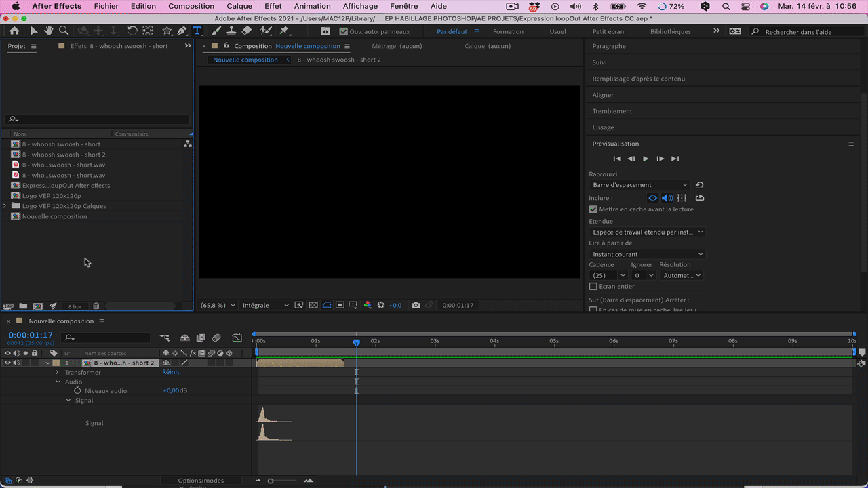Choose the Zoom magnifier tool

coord(64,31)
